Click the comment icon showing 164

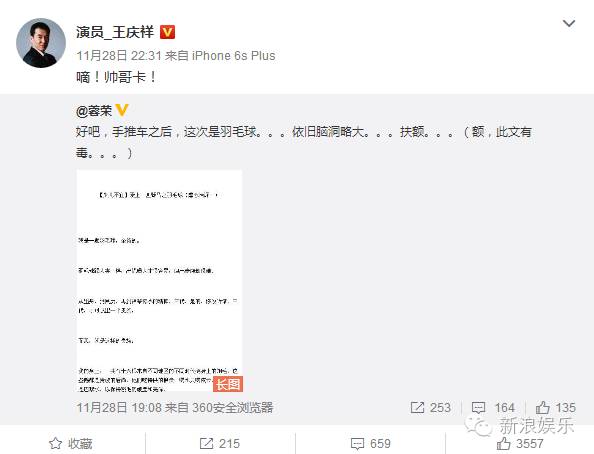pyautogui.click(x=478, y=408)
